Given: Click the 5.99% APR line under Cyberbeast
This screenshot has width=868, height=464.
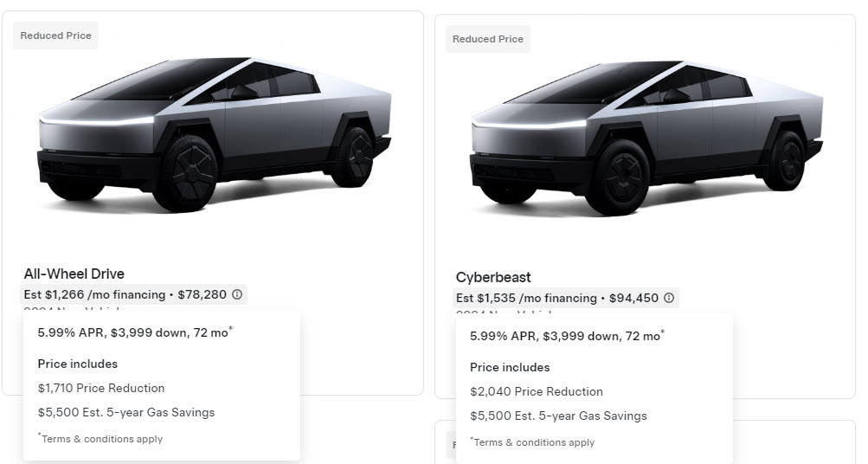Looking at the screenshot, I should pyautogui.click(x=565, y=335).
